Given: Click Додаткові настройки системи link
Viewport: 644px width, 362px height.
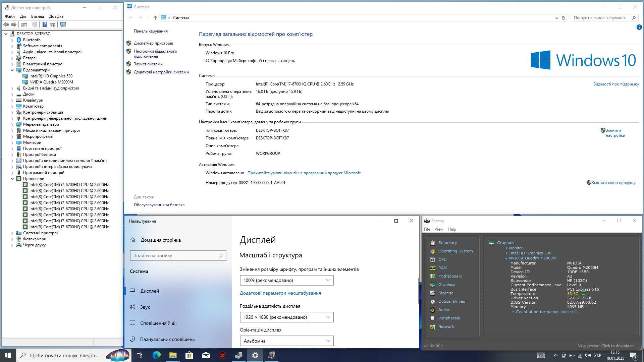Looking at the screenshot, I should 161,72.
